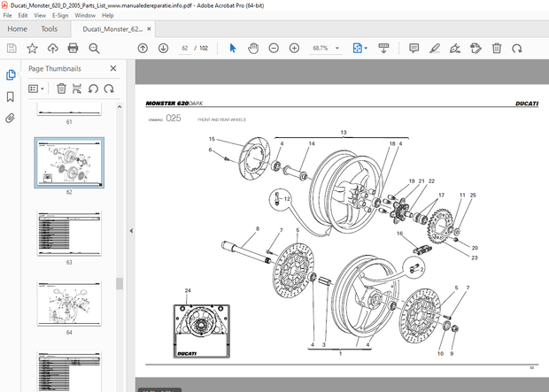
Task: Open the Find text magnifier tool
Action: [x=94, y=49]
